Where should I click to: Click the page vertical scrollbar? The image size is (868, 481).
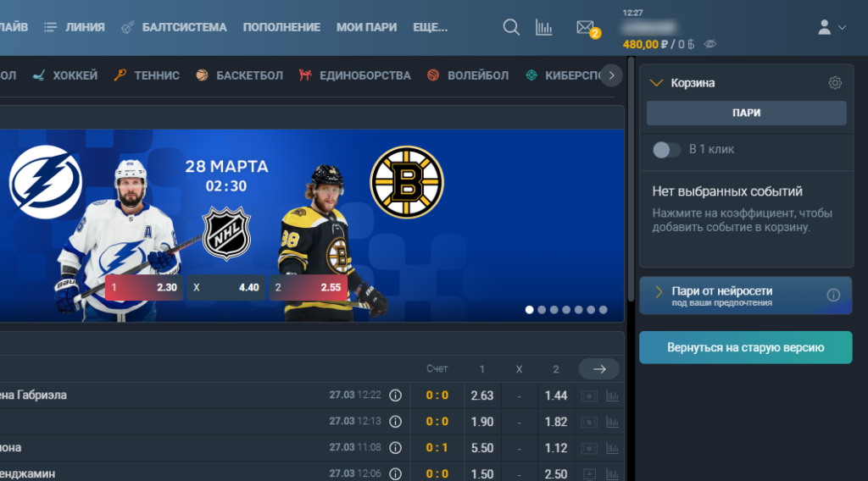tap(631, 180)
